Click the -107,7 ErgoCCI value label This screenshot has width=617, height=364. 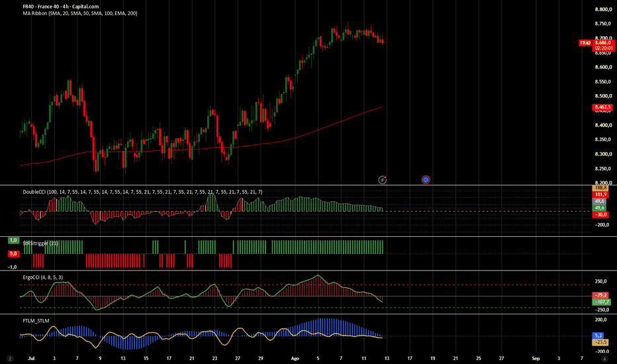602,302
